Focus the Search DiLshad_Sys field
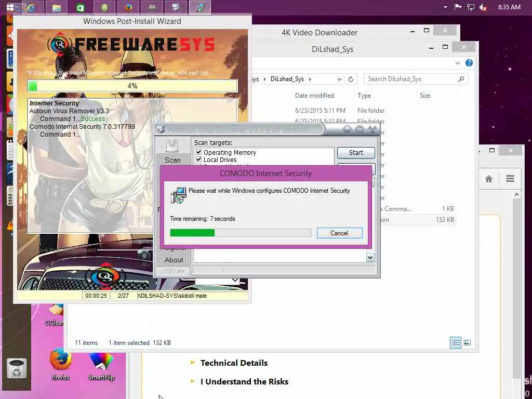 point(416,79)
